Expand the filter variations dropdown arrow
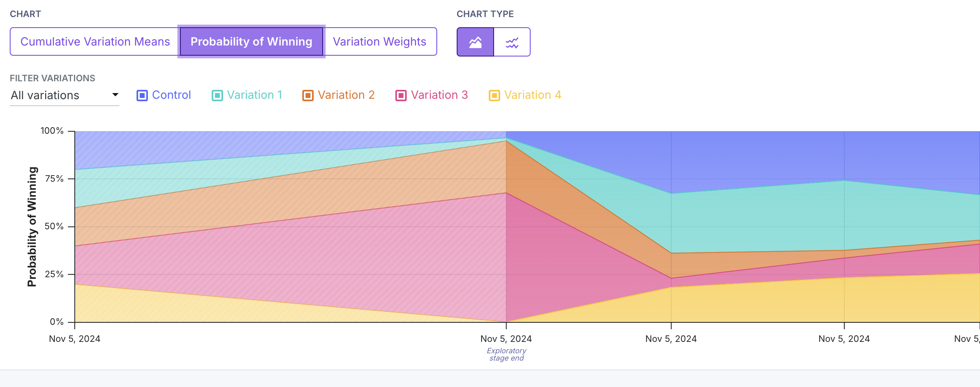 [115, 95]
